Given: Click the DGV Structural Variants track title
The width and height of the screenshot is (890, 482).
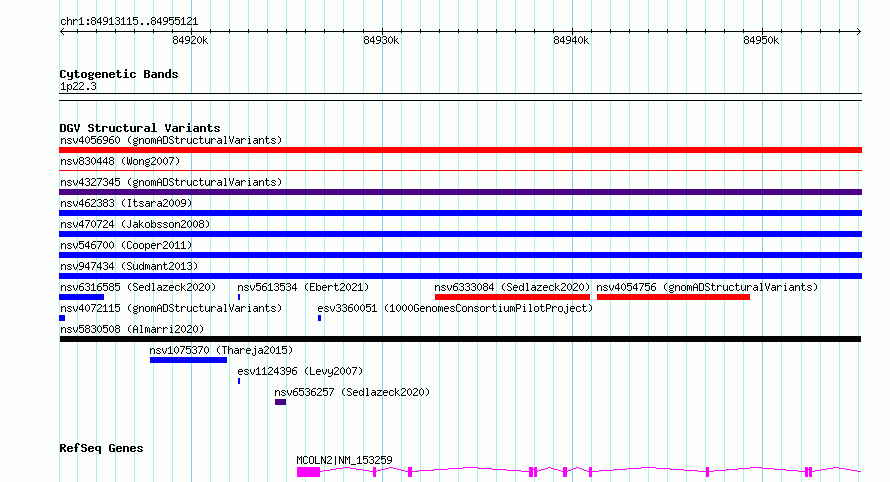Looking at the screenshot, I should coord(140,128).
